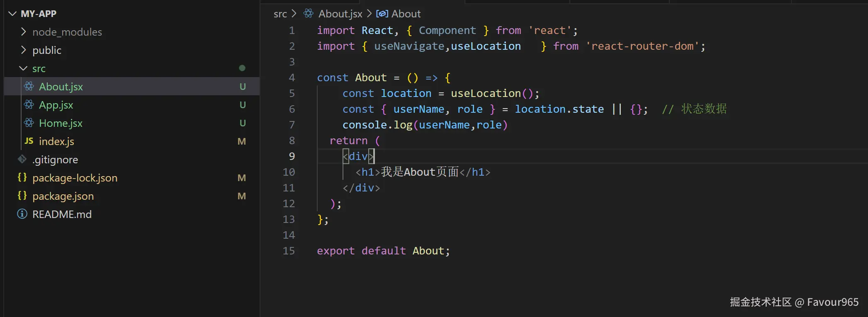Click the useNavigate import identifier
The image size is (868, 317).
(409, 46)
